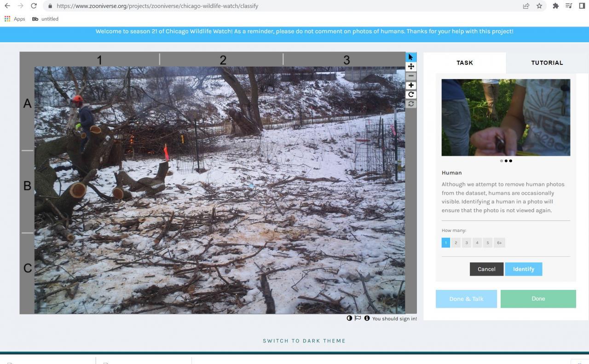Open the Apps bookmarks shortcut
The width and height of the screenshot is (589, 364).
coord(15,19)
